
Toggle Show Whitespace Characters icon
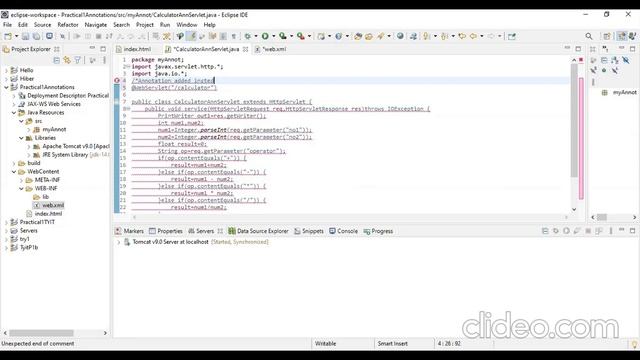coord(234,36)
